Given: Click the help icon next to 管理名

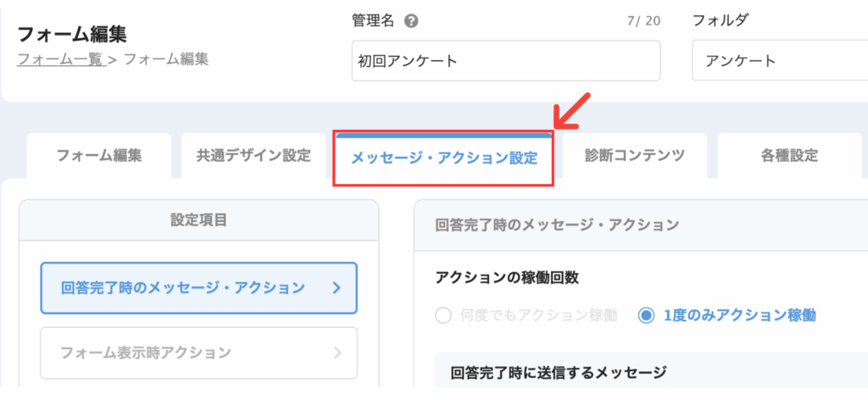Looking at the screenshot, I should pyautogui.click(x=411, y=21).
